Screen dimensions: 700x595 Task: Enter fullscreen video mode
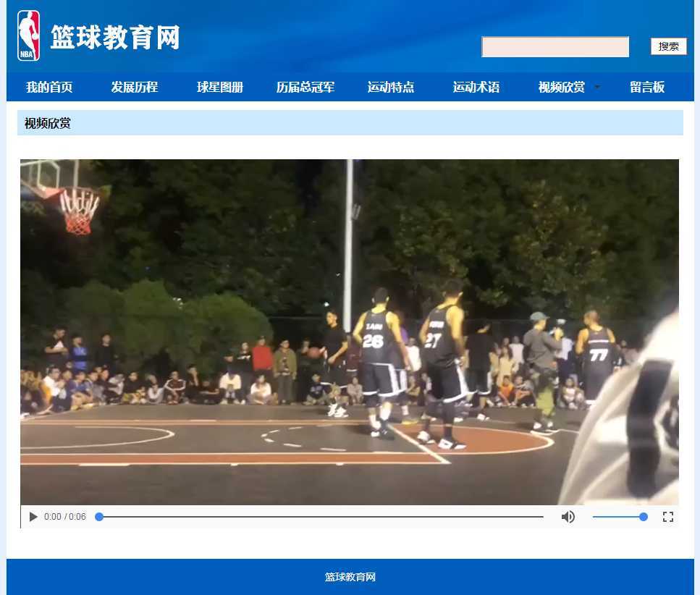[668, 517]
